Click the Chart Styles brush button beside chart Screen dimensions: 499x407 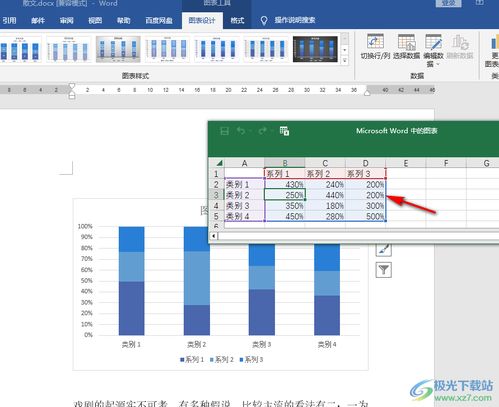click(384, 249)
